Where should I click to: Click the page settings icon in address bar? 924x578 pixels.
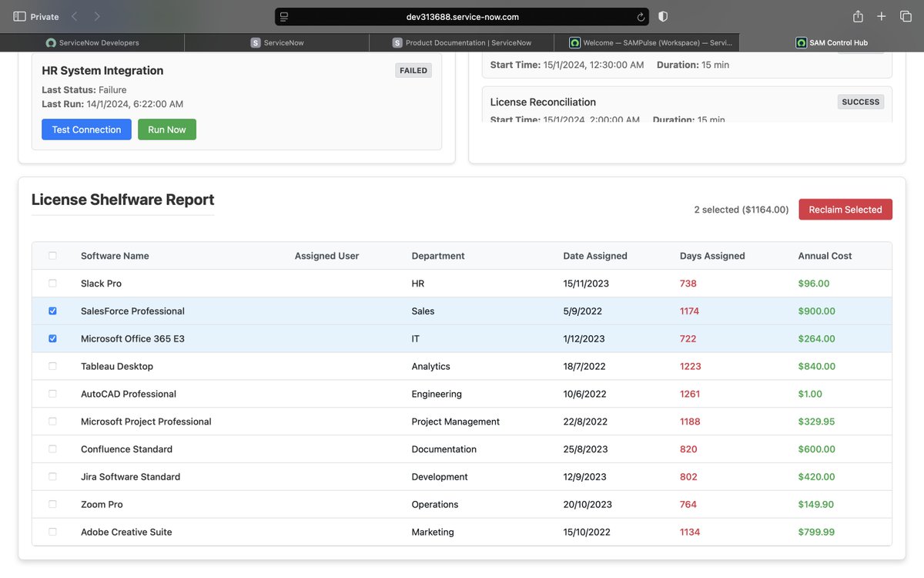[x=284, y=17]
